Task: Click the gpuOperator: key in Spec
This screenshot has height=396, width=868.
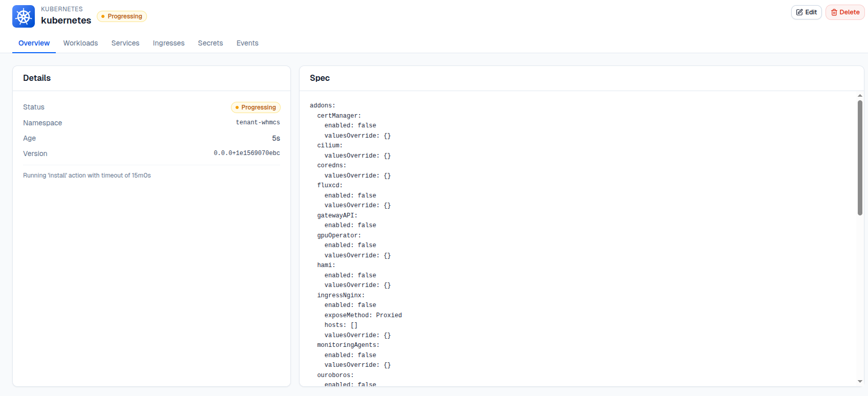Action: [339, 235]
